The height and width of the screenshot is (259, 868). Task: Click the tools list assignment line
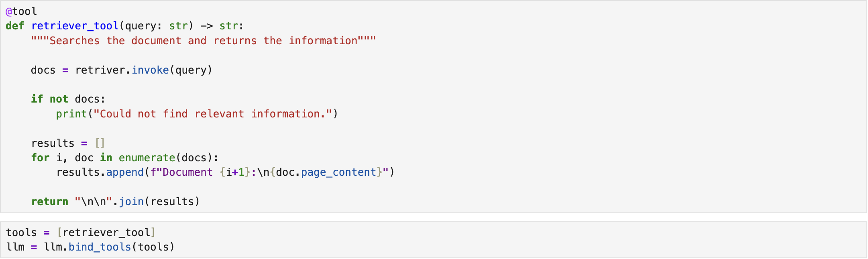[x=80, y=233]
